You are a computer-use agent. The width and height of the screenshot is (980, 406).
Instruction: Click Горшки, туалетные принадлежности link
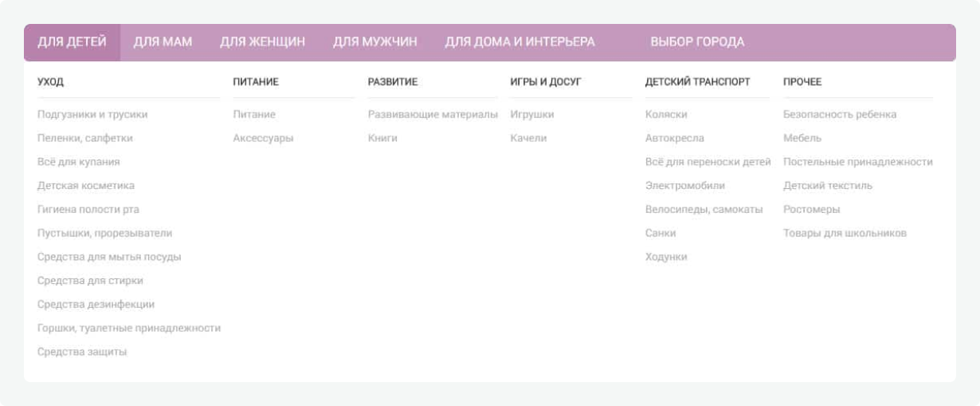[x=129, y=329]
